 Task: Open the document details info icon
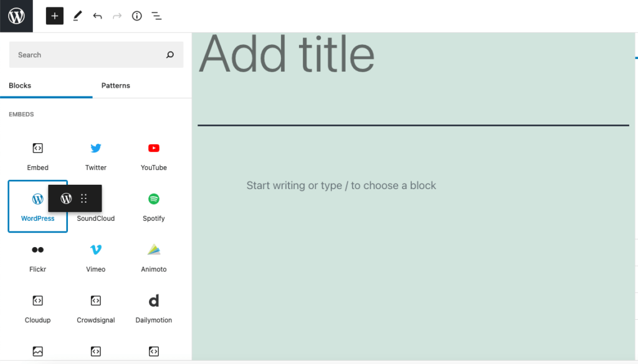pos(136,16)
